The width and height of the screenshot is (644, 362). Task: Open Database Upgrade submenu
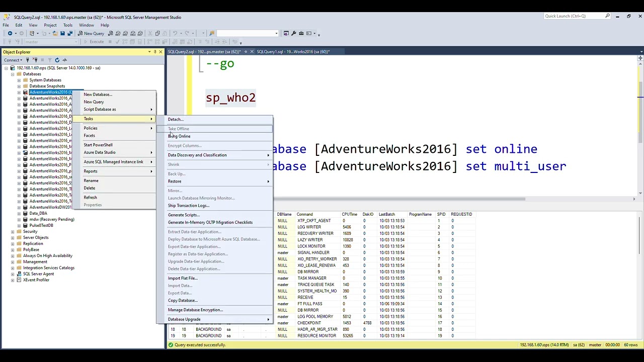tap(215, 319)
